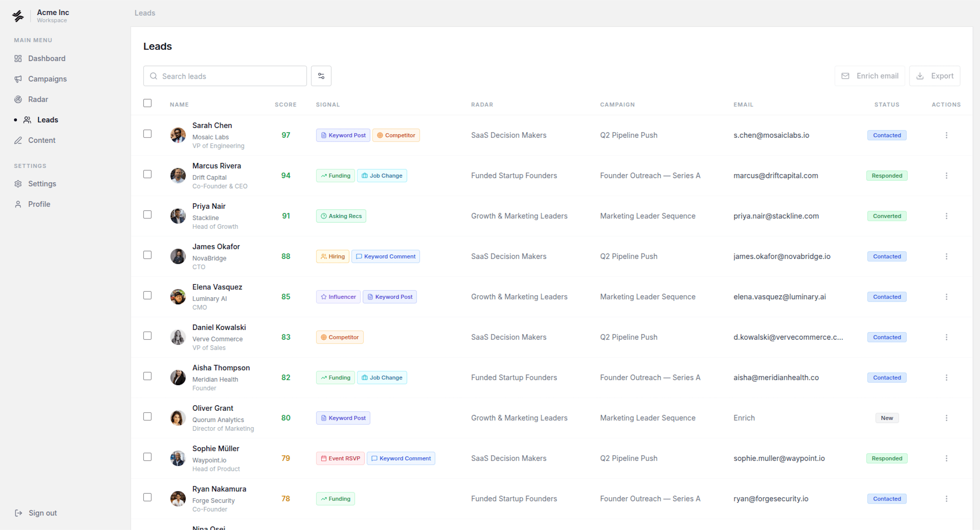Open actions menu for Oliver Grant
The image size is (980, 530).
946,418
